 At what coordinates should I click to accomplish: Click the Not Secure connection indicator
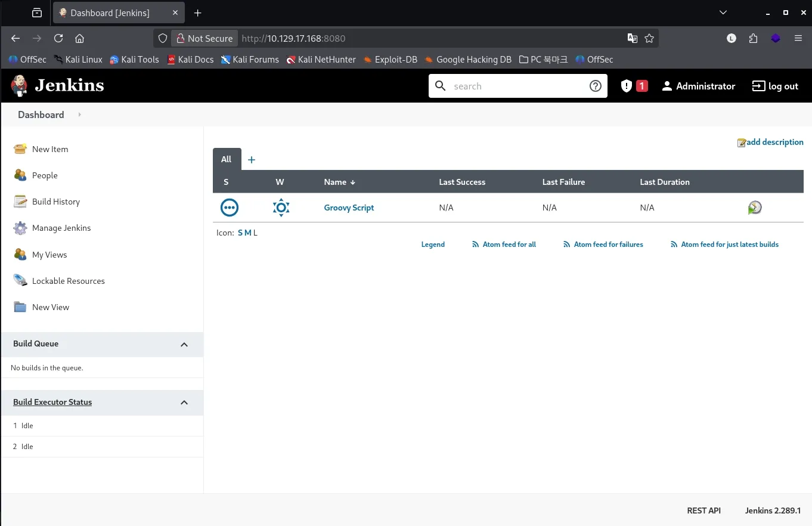coord(204,38)
